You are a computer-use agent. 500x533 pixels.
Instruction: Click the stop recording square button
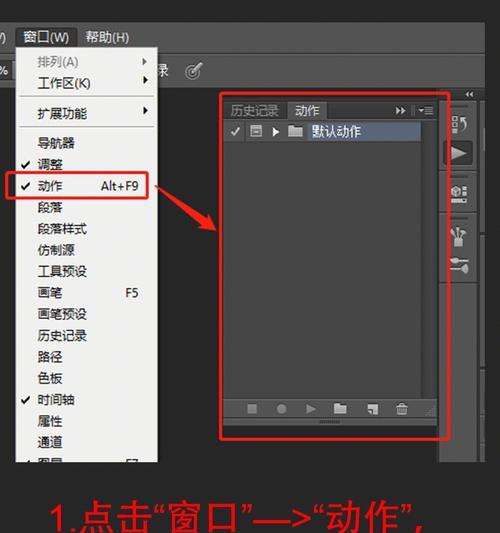252,409
